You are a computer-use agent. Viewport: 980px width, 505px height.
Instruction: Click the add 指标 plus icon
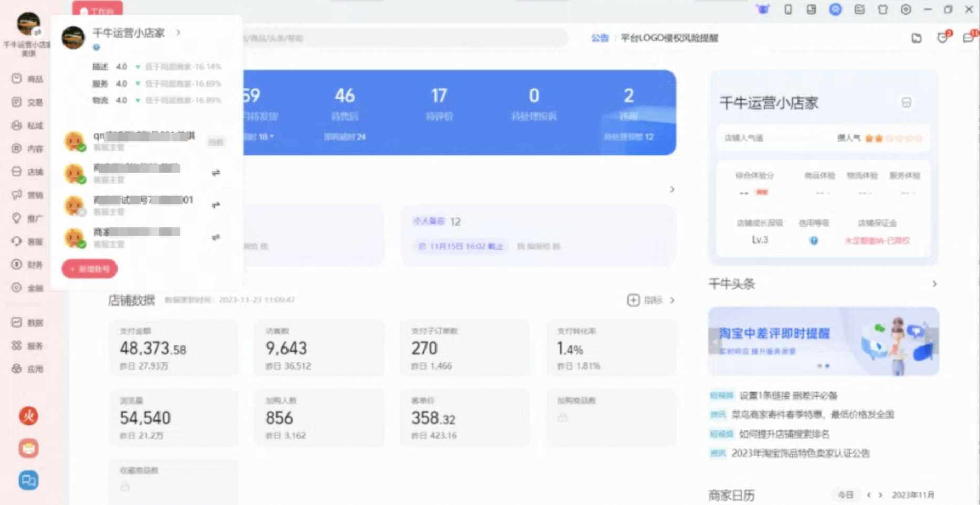[x=633, y=300]
